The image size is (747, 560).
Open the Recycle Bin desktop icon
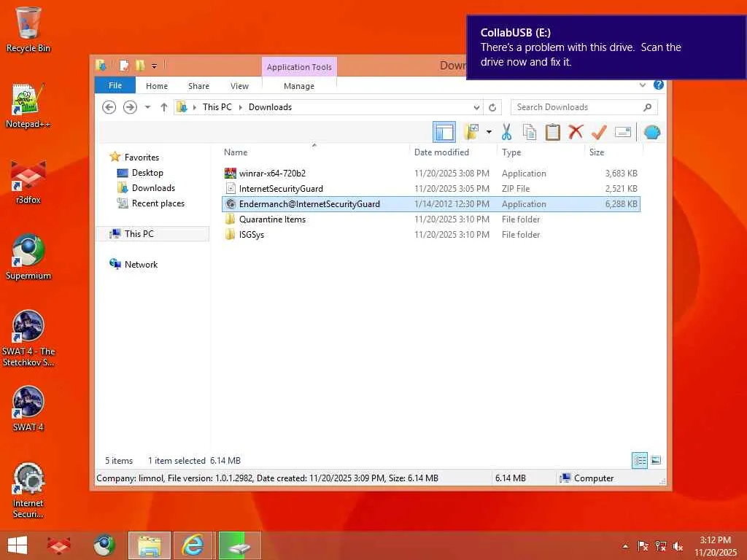coord(28,29)
